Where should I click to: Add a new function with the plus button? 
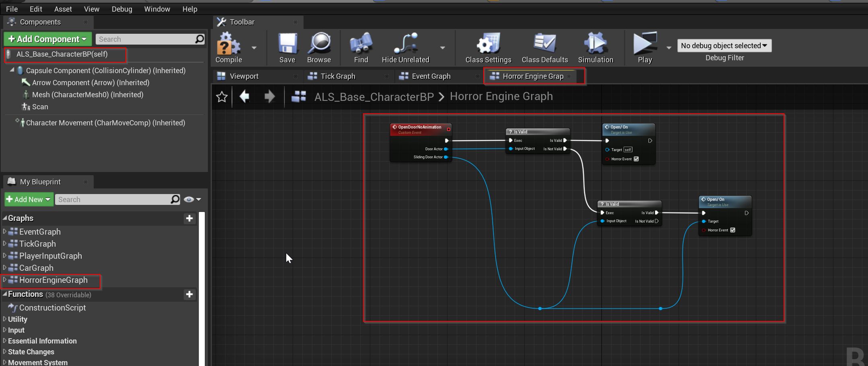(189, 294)
